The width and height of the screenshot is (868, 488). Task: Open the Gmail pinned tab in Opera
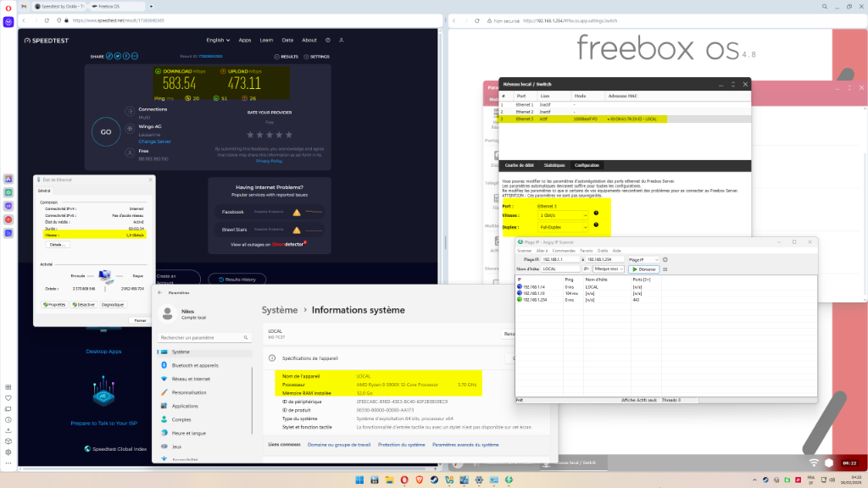click(24, 6)
